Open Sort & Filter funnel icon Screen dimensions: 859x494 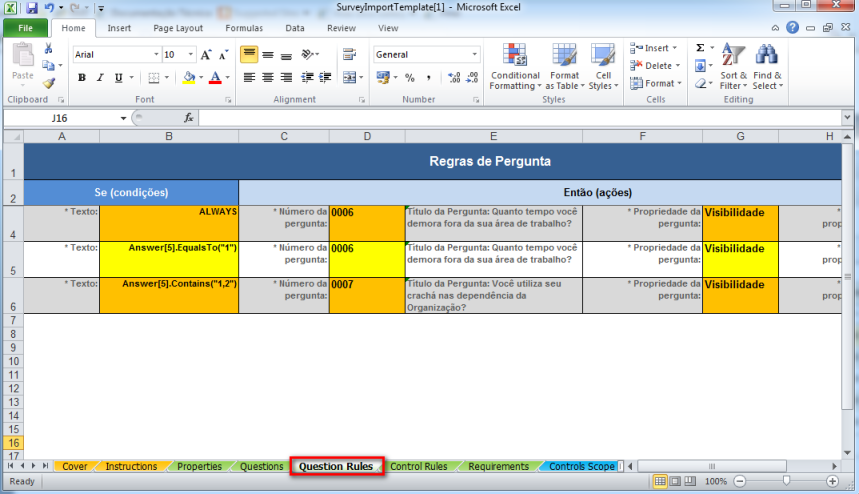click(x=733, y=66)
